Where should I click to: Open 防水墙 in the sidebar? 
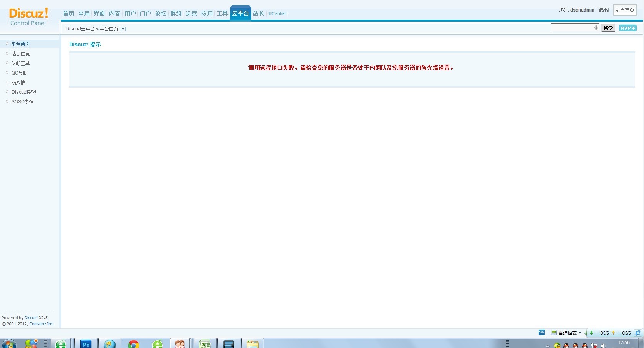pos(18,83)
